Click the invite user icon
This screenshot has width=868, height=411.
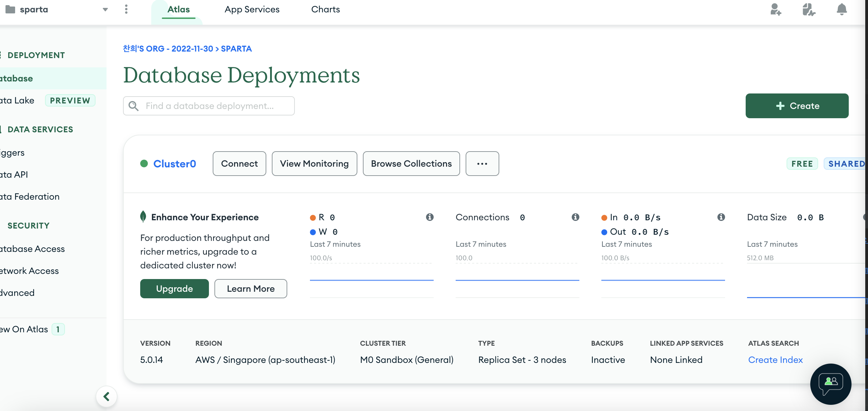click(x=776, y=9)
